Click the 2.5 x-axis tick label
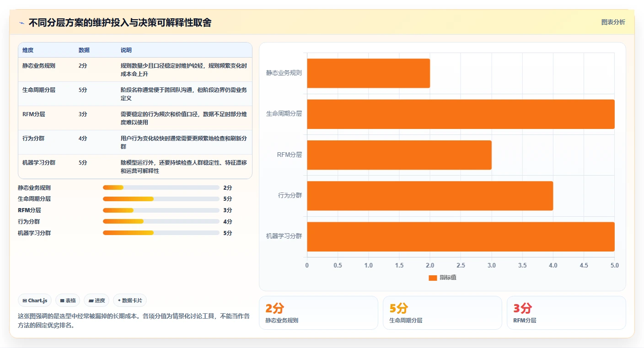Screen dimensions: 644x348 pyautogui.click(x=461, y=266)
